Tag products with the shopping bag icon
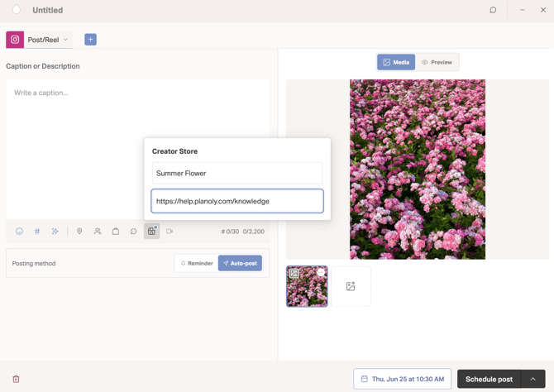 pyautogui.click(x=116, y=232)
